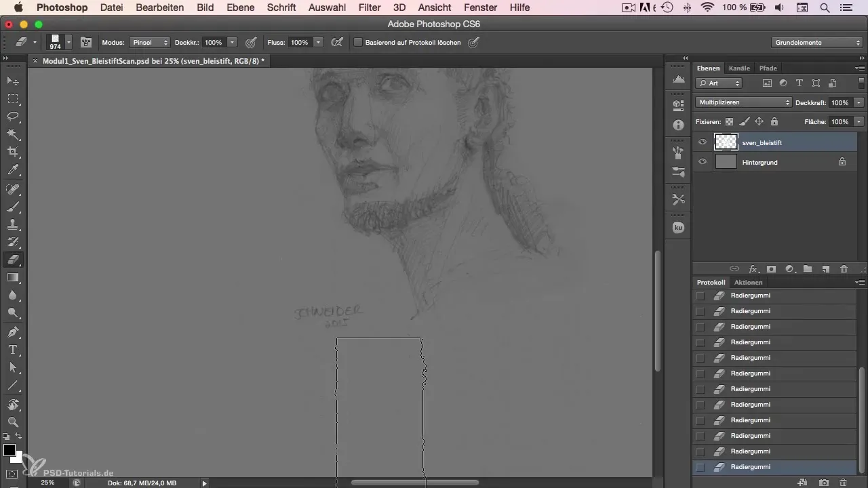Select the Path Selection tool
Image resolution: width=868 pixels, height=488 pixels.
click(13, 367)
